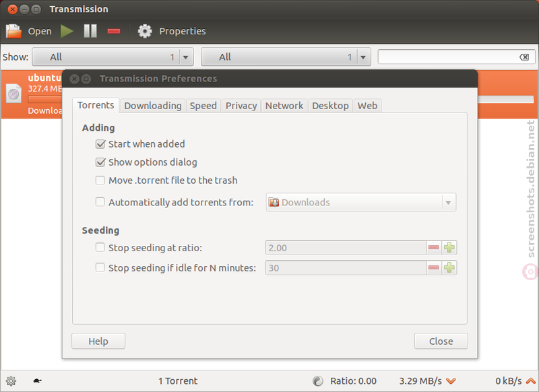Expand first Show All filter dropdown
Image resolution: width=539 pixels, height=392 pixels.
click(113, 57)
